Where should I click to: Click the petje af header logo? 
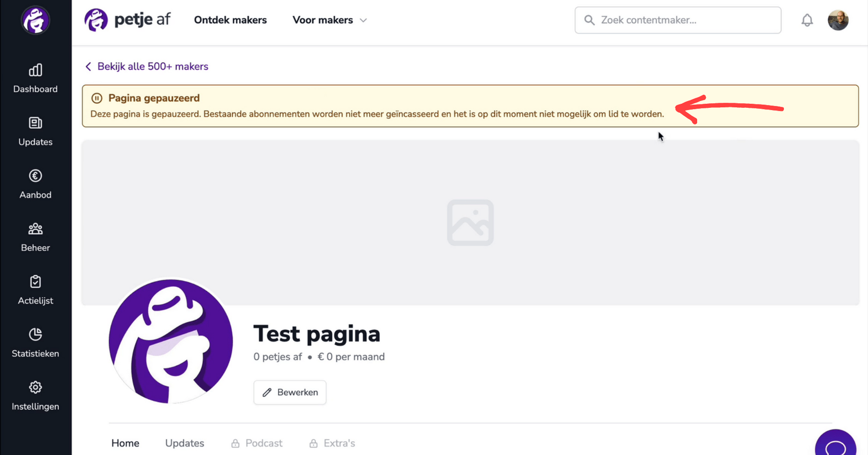click(x=127, y=20)
